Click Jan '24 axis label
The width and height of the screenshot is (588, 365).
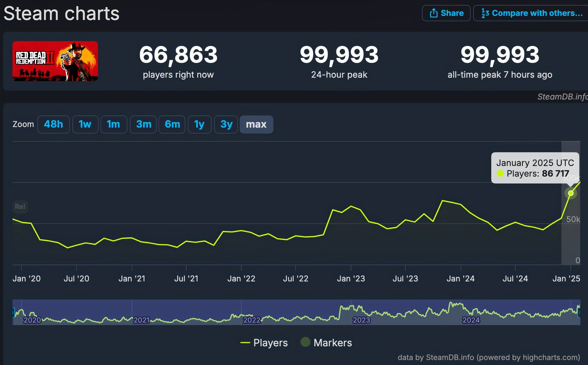(461, 279)
